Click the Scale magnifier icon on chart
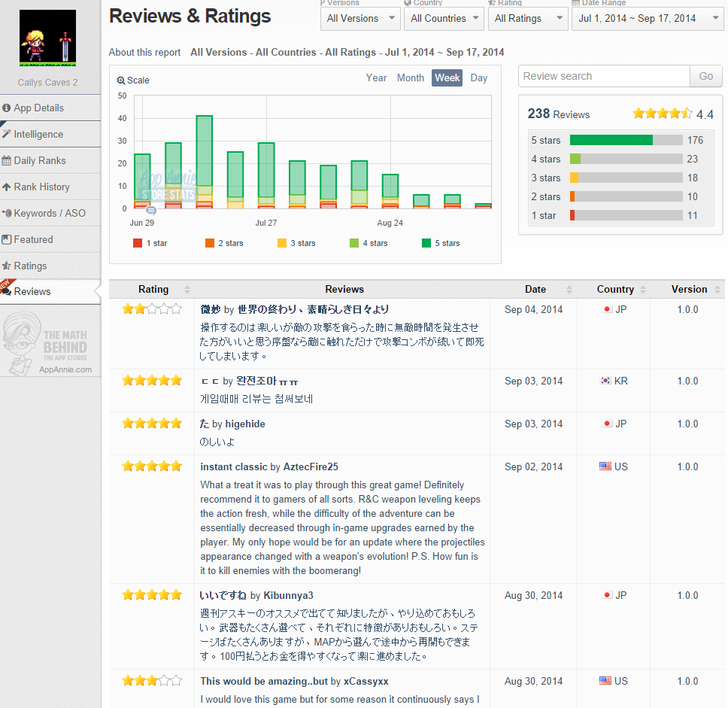728x708 pixels. pyautogui.click(x=121, y=81)
